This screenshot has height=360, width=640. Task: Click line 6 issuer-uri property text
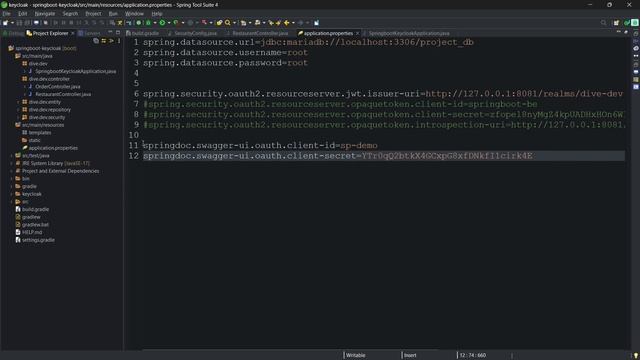click(383, 94)
